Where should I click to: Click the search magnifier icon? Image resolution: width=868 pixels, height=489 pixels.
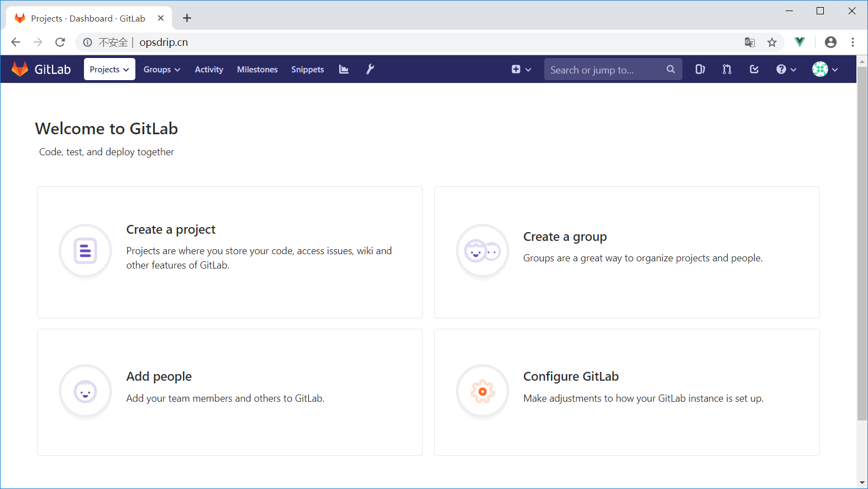pyautogui.click(x=671, y=69)
